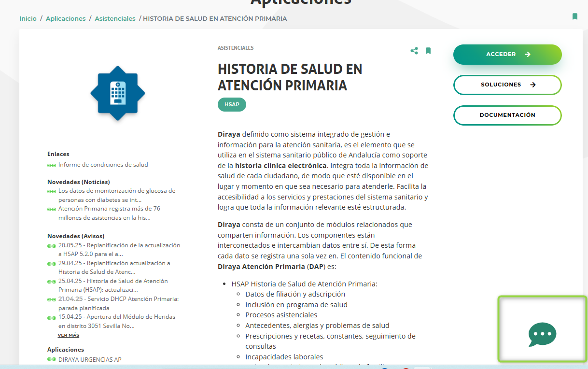This screenshot has width=588, height=369.
Task: Click list item Incapacidades laborales
Action: click(284, 357)
